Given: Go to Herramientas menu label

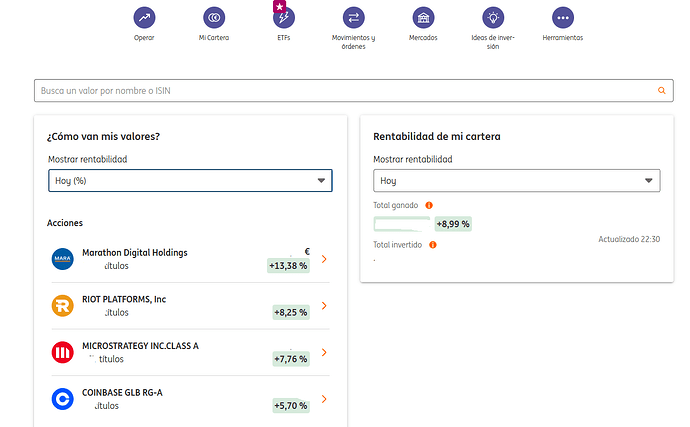Looking at the screenshot, I should [563, 38].
